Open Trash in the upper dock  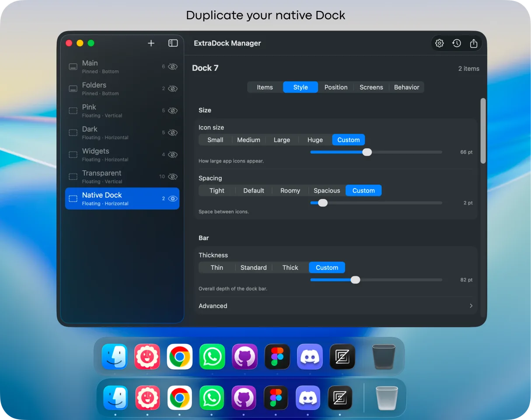tap(384, 357)
